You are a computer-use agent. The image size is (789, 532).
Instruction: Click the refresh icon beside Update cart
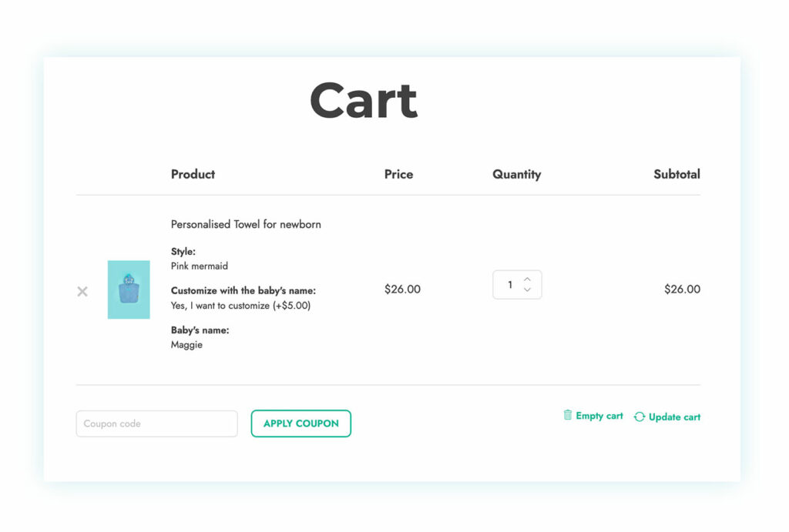[x=640, y=417]
